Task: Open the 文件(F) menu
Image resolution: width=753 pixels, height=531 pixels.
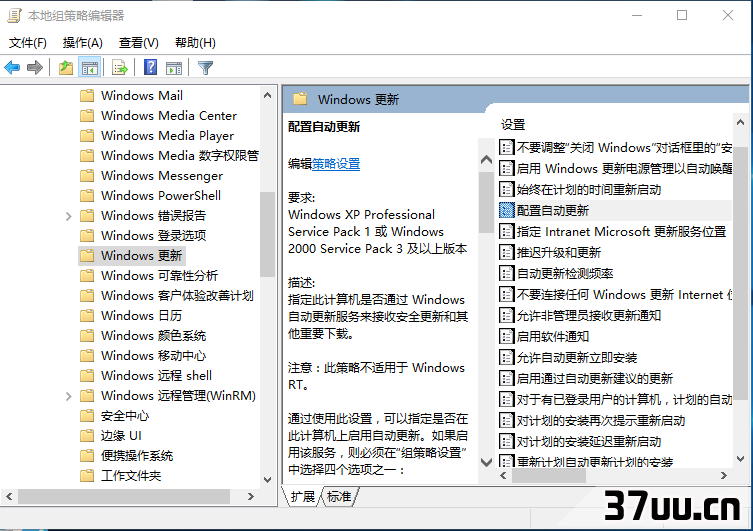Action: point(28,43)
